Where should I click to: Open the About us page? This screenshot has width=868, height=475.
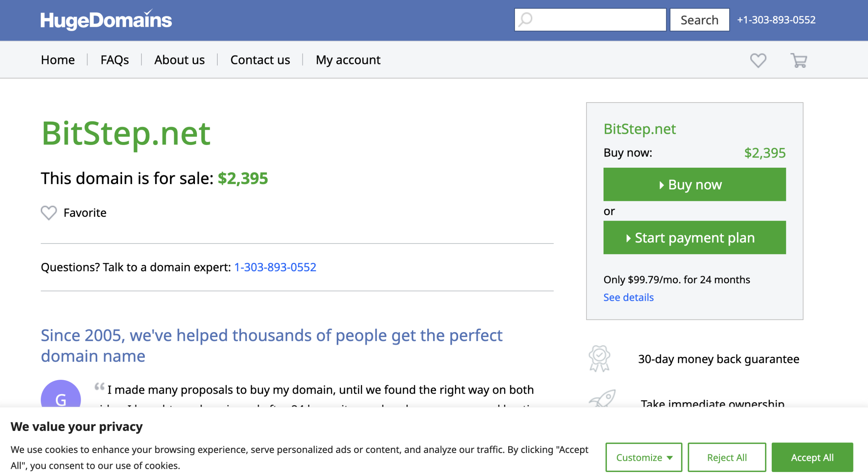tap(179, 60)
